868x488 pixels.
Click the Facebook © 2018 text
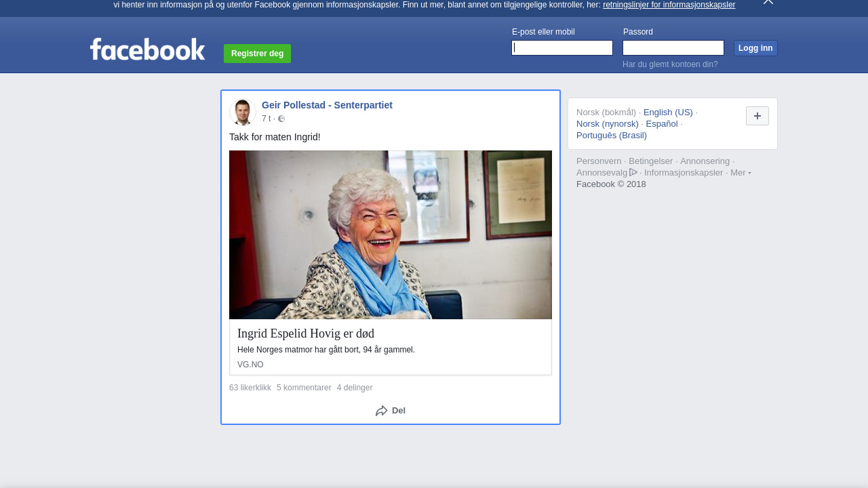click(611, 184)
